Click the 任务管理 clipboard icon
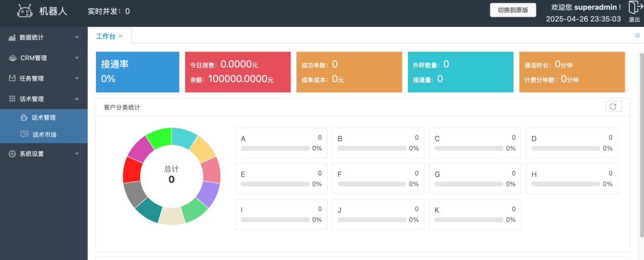Image resolution: width=644 pixels, height=260 pixels. click(x=12, y=79)
